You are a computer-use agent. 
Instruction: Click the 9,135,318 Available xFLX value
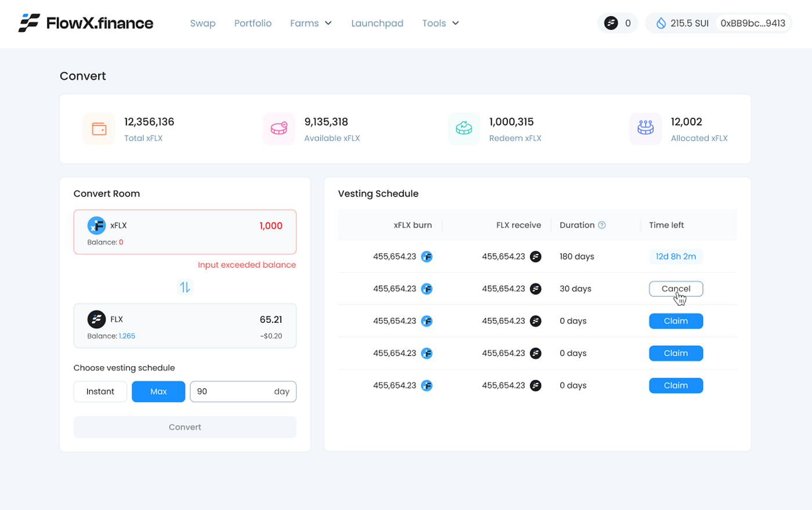coord(326,122)
